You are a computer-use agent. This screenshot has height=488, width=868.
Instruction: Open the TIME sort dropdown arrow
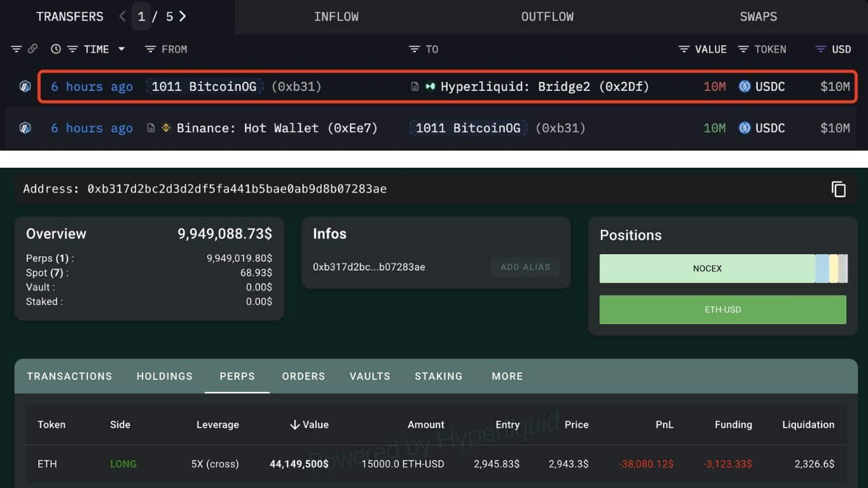121,49
